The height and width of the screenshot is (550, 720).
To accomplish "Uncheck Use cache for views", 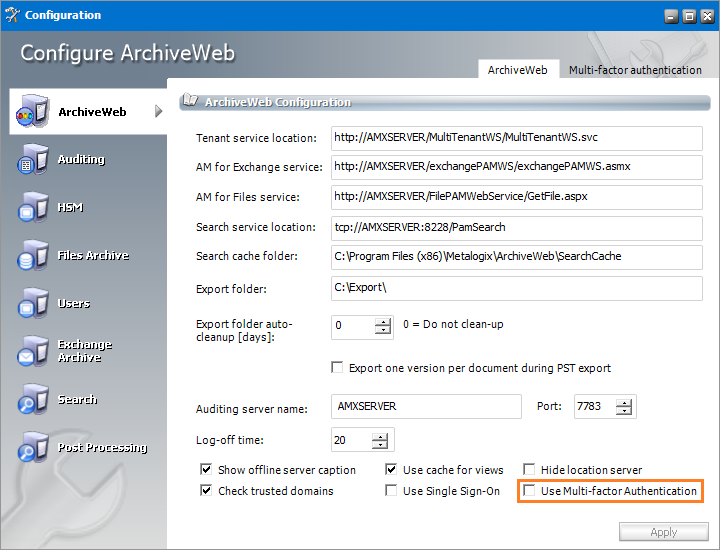I will [391, 469].
